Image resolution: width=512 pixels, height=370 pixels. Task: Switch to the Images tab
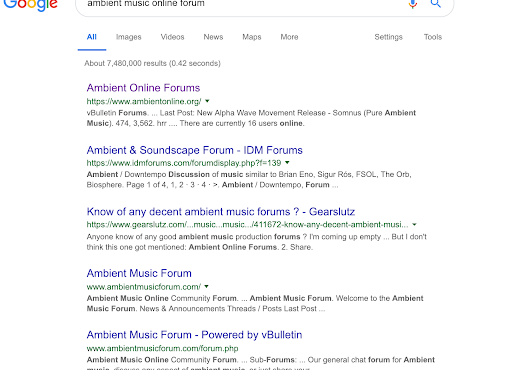[x=129, y=37]
